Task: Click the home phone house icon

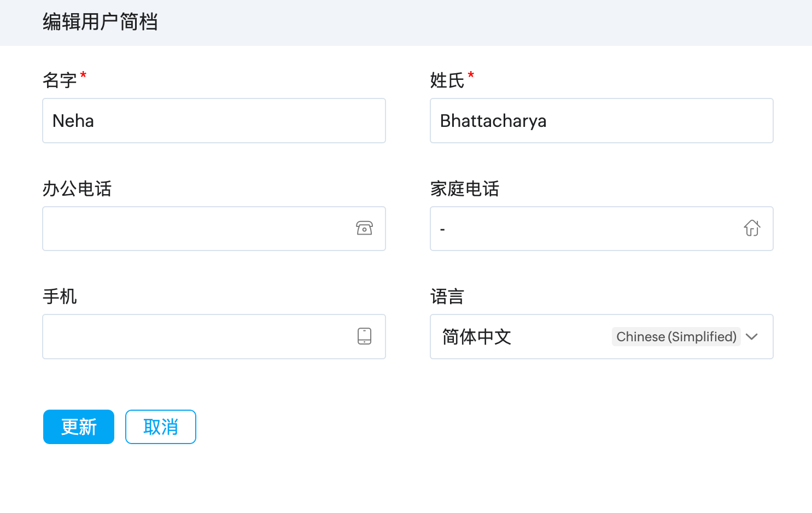Action: coord(752,228)
